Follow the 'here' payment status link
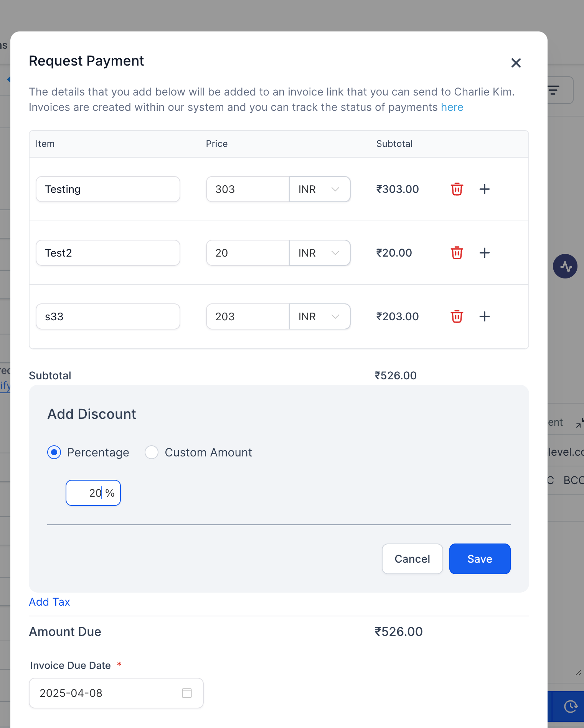The width and height of the screenshot is (584, 728). 452,107
